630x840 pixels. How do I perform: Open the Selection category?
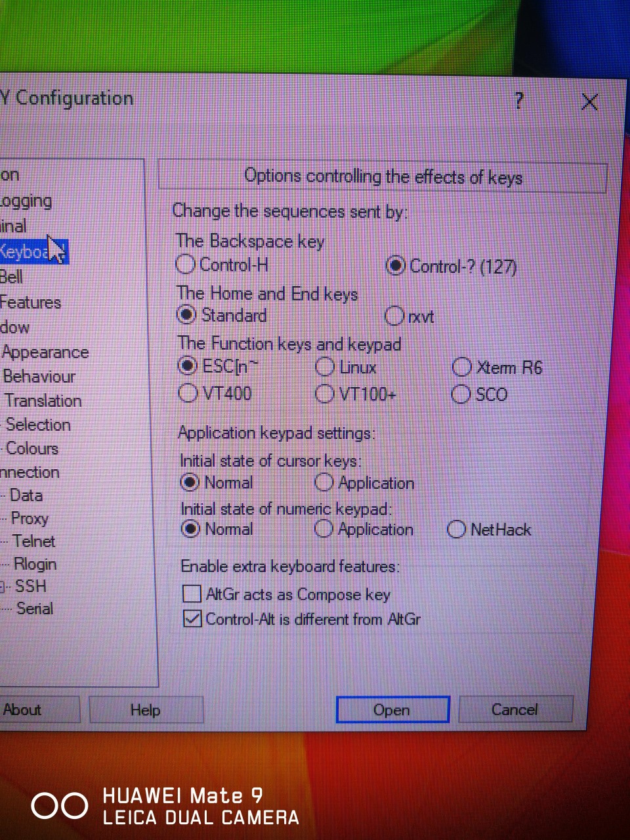pos(38,425)
